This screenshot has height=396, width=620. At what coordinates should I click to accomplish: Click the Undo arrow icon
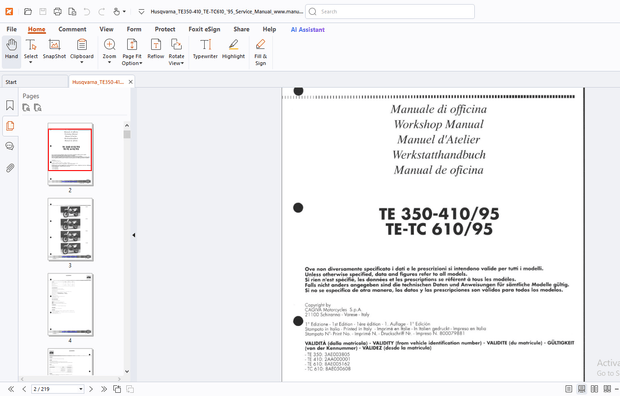point(87,11)
